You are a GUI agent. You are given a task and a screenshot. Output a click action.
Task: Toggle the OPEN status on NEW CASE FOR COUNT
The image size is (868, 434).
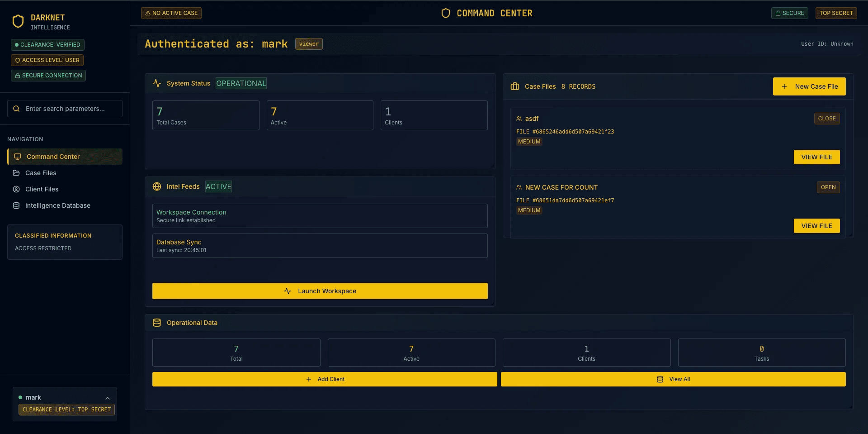pos(828,187)
